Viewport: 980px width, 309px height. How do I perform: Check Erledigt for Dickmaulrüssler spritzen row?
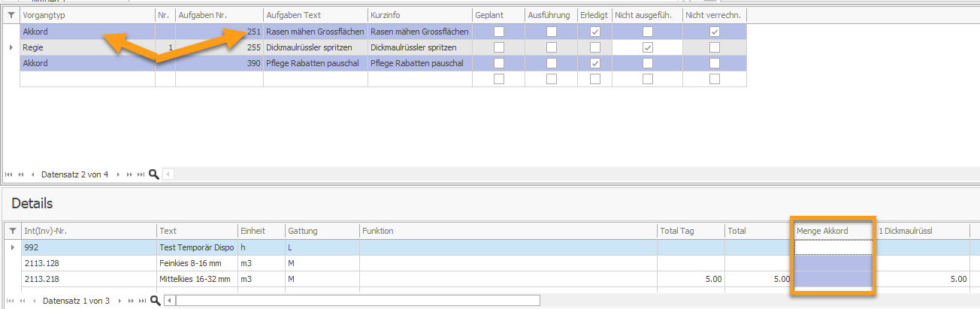pos(595,47)
